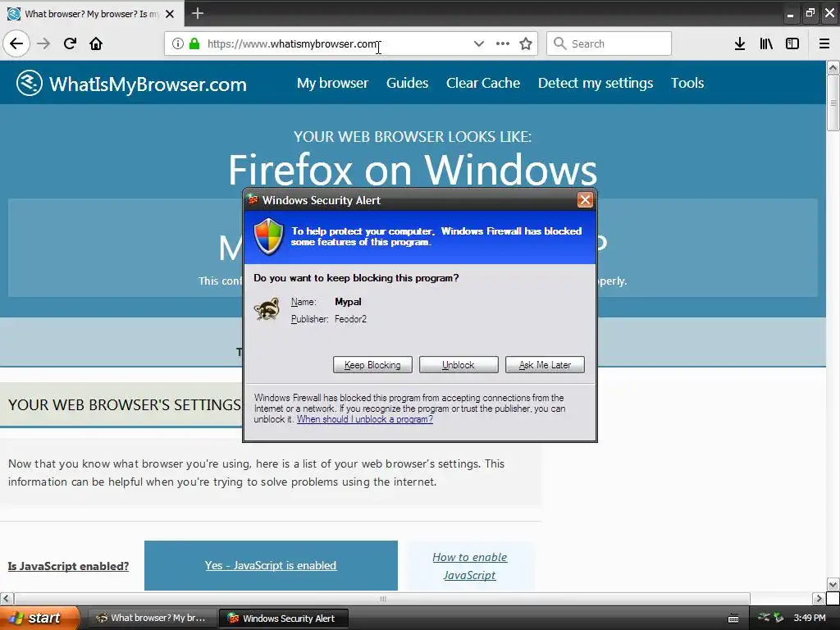Click the horizontal scrollbar left arrow

6,598
